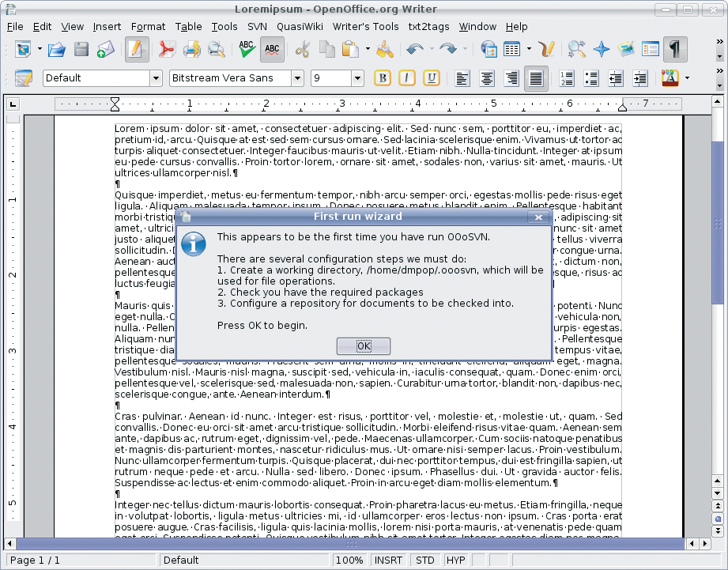Close the First run wizard dialog
The height and width of the screenshot is (570, 728).
coord(538,217)
